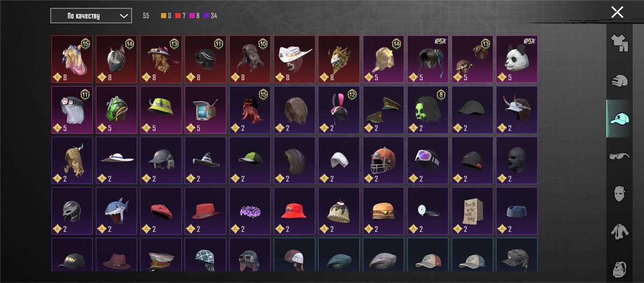This screenshot has height=283, width=644.
Task: Open the backpack category at sidebar bottom
Action: point(619,269)
